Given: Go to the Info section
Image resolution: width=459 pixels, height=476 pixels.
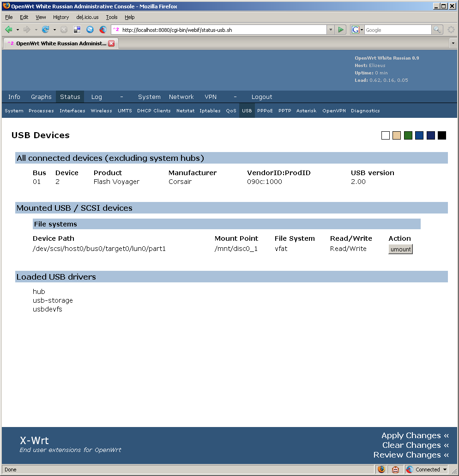Looking at the screenshot, I should click(x=14, y=97).
